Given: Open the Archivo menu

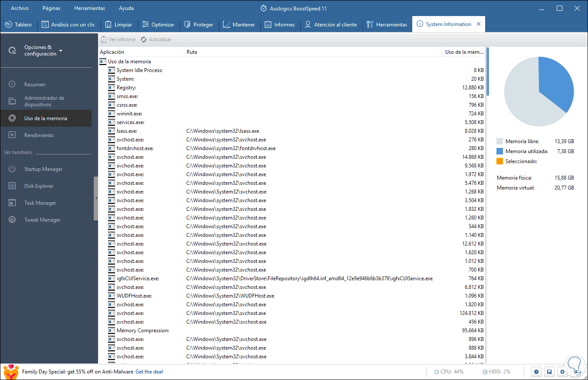Looking at the screenshot, I should [x=20, y=8].
